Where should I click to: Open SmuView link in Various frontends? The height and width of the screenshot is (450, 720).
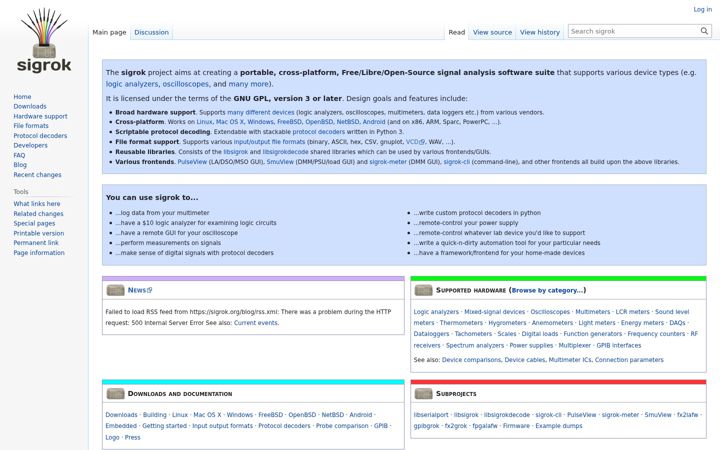coord(280,162)
